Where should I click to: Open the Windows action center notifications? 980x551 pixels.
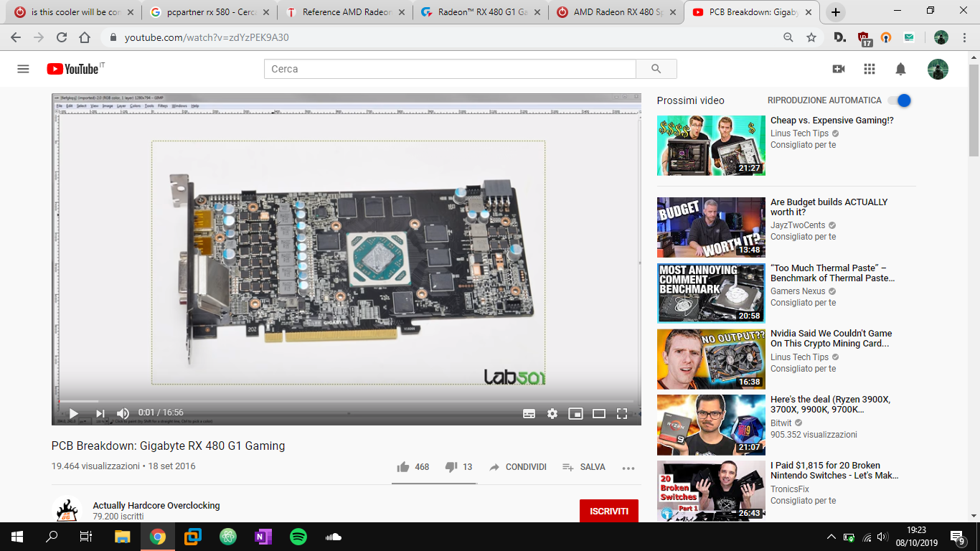click(958, 537)
